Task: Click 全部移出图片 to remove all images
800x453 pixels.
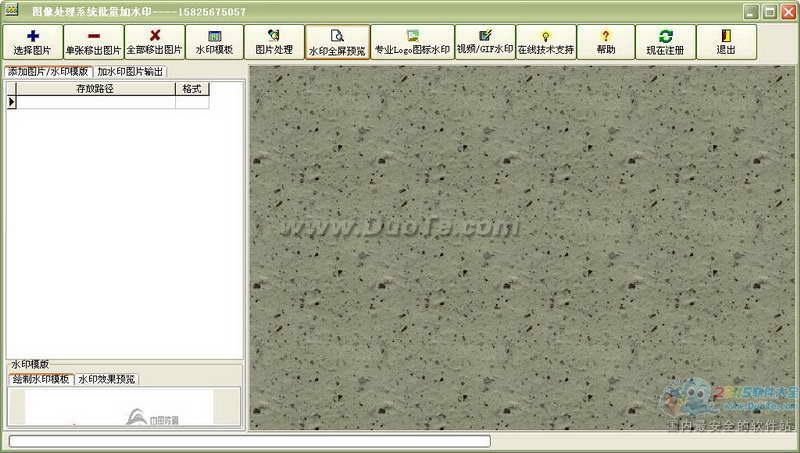Action: tap(155, 42)
